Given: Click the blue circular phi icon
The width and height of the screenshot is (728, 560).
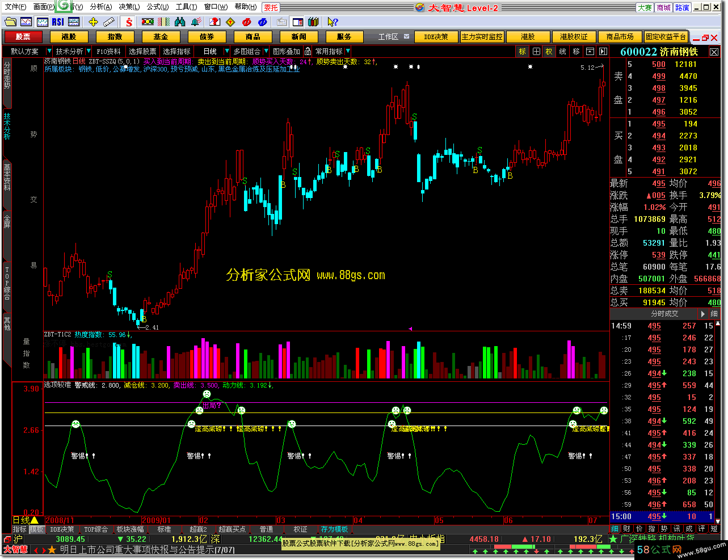Looking at the screenshot, I should [263, 22].
